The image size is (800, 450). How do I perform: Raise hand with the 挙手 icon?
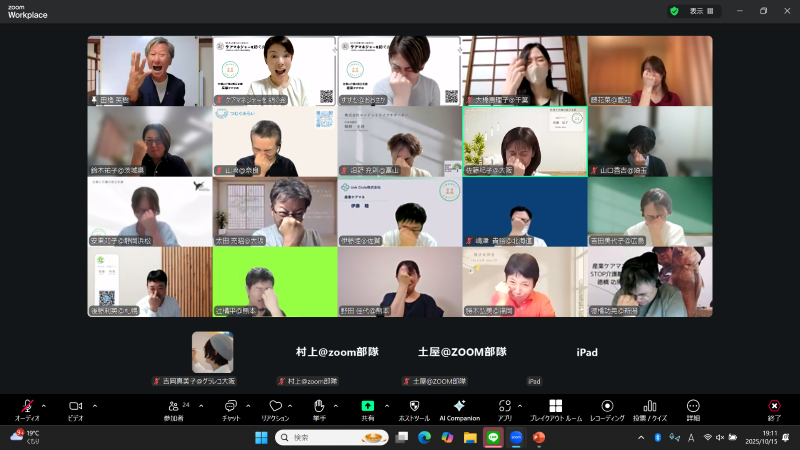320,407
